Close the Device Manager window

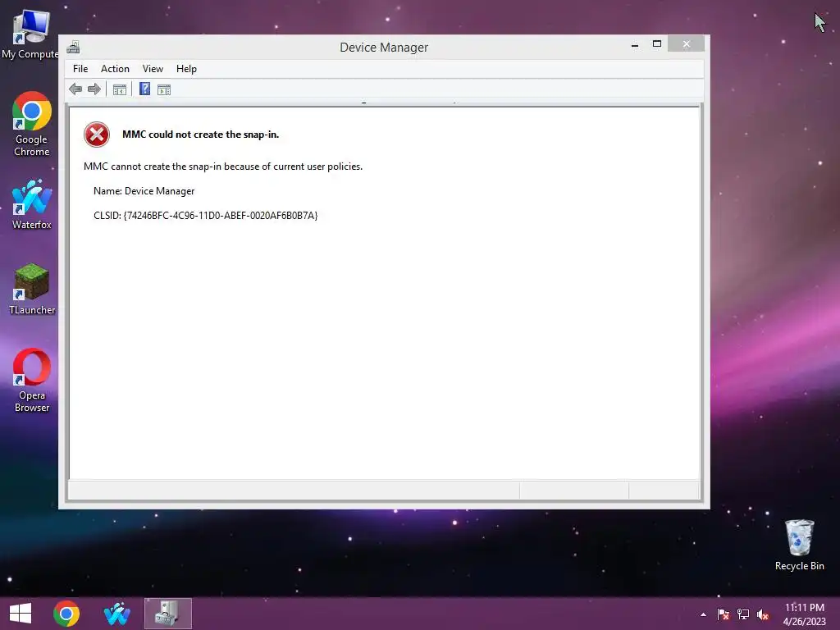tap(687, 44)
